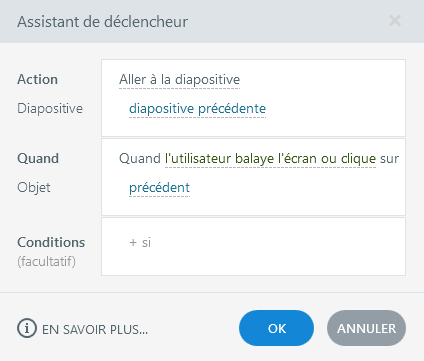Cancel with the ANNULER button
Screen dimensions: 424x361
(366, 328)
